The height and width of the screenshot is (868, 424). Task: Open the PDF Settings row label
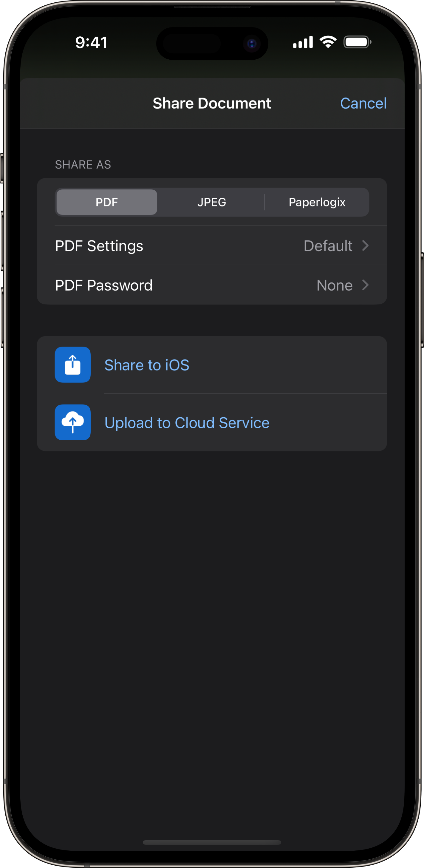point(99,246)
